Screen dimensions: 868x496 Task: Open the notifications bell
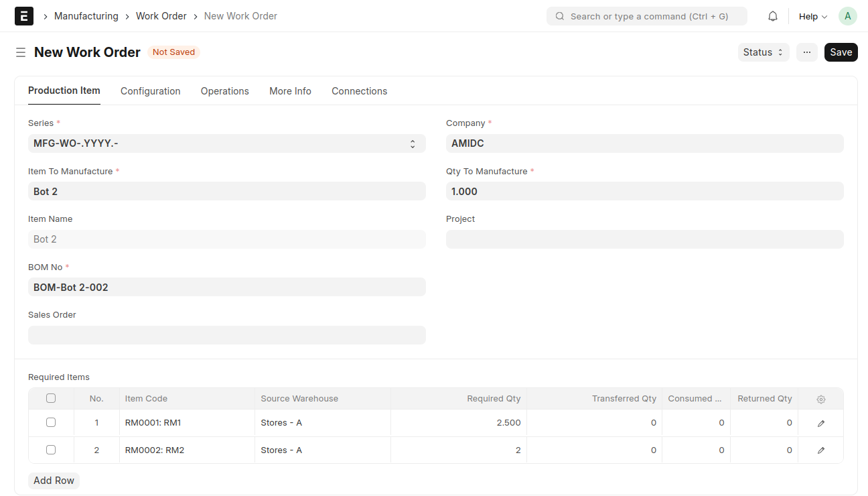pos(773,16)
